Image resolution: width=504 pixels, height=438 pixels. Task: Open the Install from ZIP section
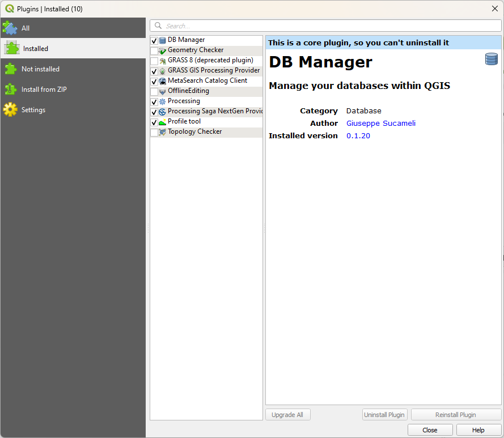click(x=44, y=90)
